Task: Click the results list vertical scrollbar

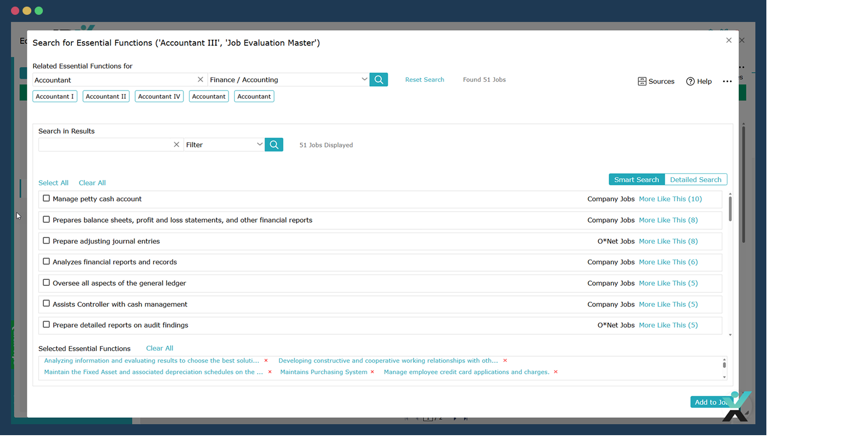Action: 730,209
